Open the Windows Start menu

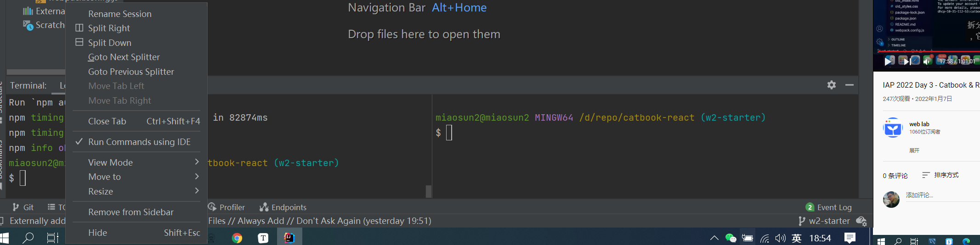[x=4, y=238]
